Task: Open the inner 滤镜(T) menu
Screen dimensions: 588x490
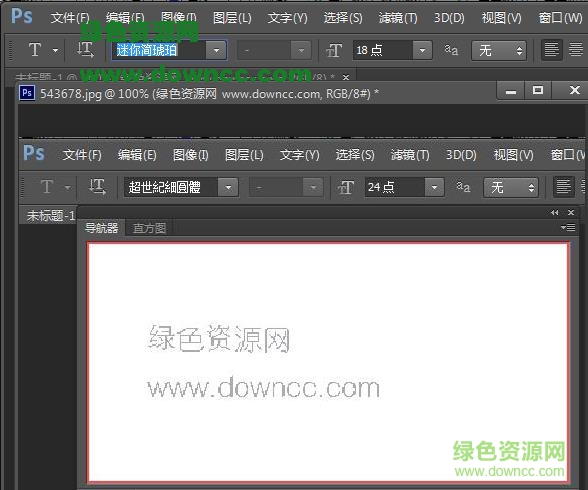Action: pyautogui.click(x=410, y=154)
